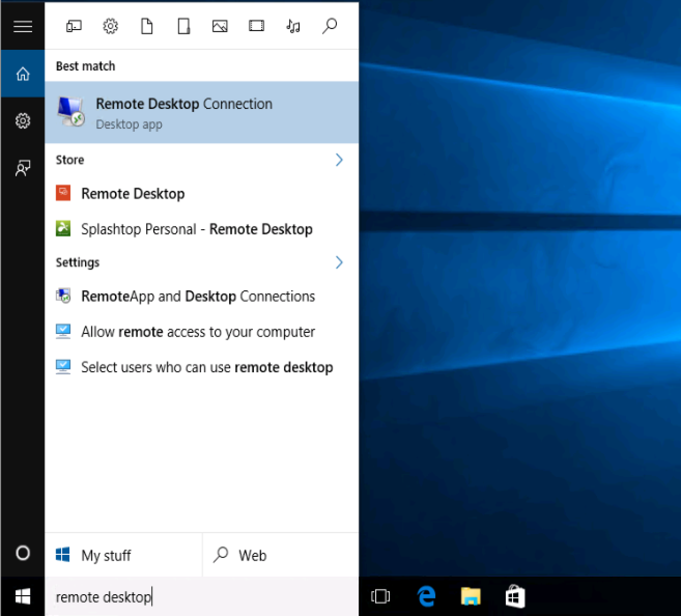Open the hamburger menu

coord(23,26)
